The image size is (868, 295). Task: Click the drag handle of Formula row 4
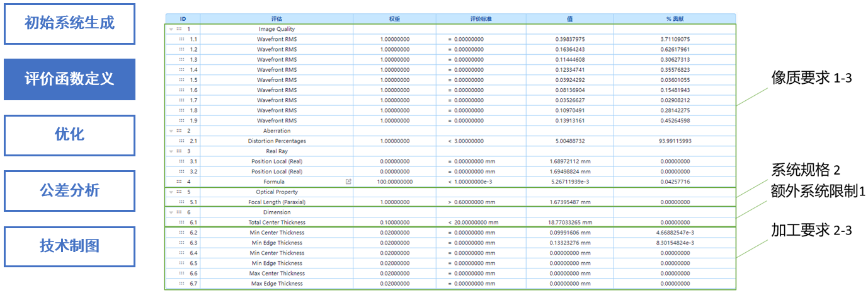point(180,182)
